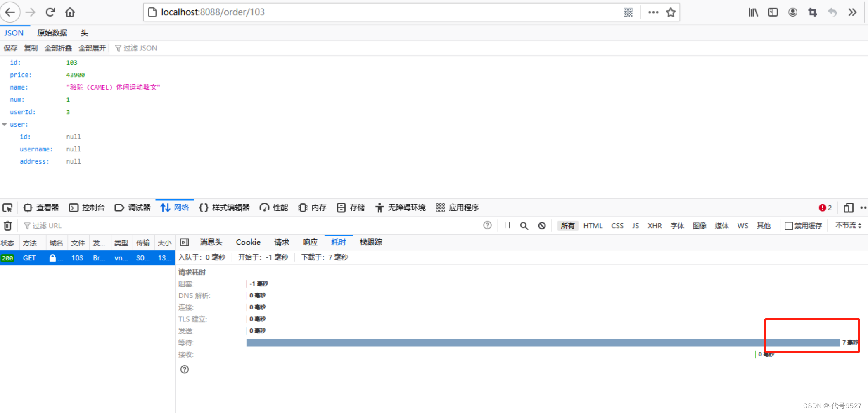The width and height of the screenshot is (868, 413).
Task: Click the timing help question icon
Action: (185, 369)
